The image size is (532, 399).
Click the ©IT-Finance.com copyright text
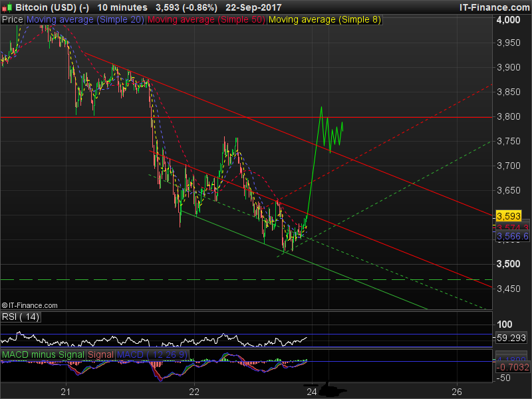[29, 305]
